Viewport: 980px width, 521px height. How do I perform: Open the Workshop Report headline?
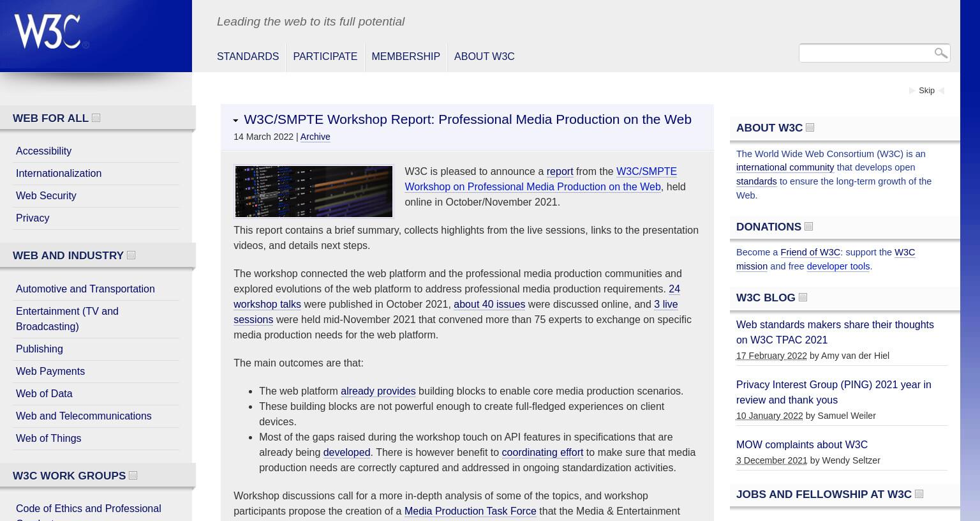click(468, 119)
